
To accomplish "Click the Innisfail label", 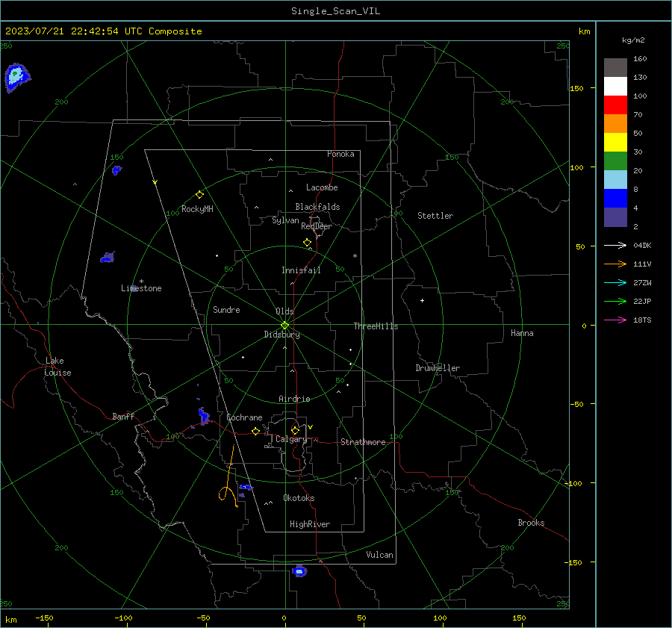I will pos(301,270).
